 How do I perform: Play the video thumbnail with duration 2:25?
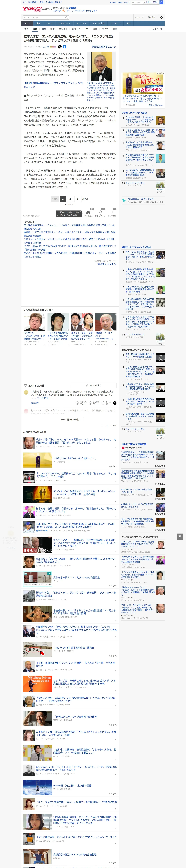click(x=160, y=388)
